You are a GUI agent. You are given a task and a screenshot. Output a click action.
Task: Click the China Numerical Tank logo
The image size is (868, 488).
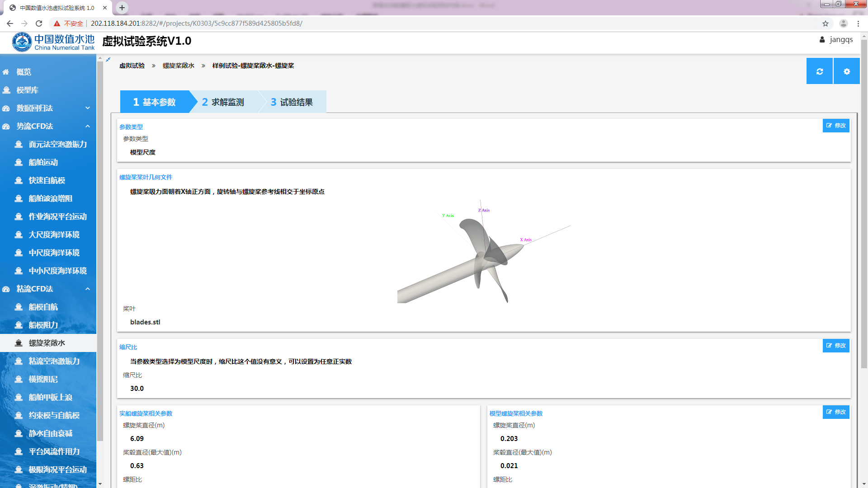point(53,42)
